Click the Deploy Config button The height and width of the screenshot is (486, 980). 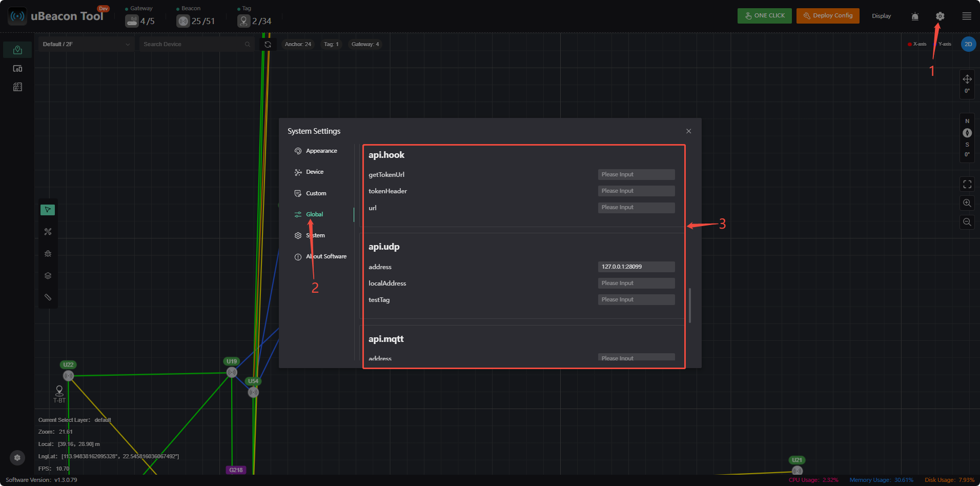click(828, 16)
